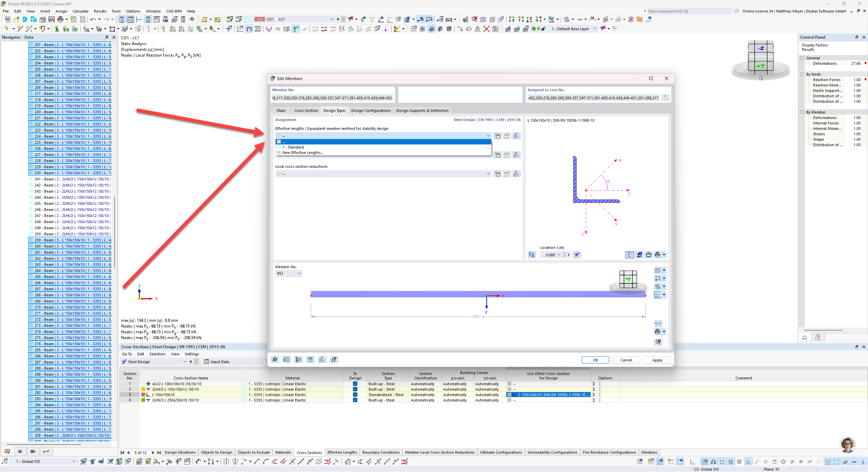Viewport: 868px width, 472px height.
Task: Select '1 - Standard' in the effective lengths list
Action: [x=383, y=147]
